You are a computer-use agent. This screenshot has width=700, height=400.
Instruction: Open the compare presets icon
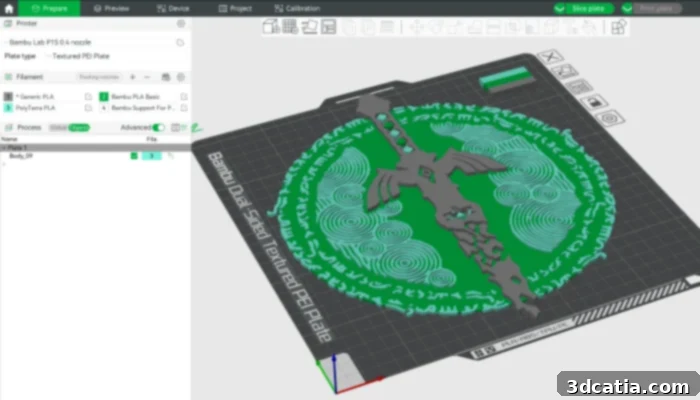[x=175, y=128]
